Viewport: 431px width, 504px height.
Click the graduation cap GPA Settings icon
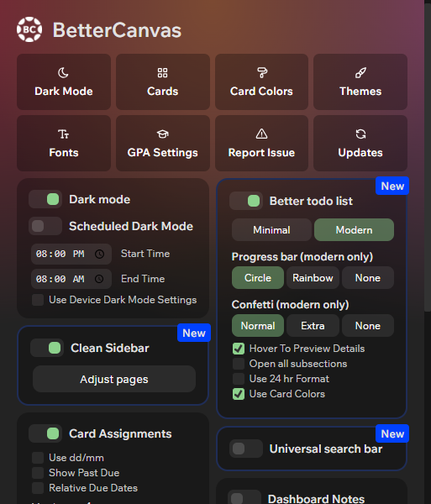coord(162,134)
